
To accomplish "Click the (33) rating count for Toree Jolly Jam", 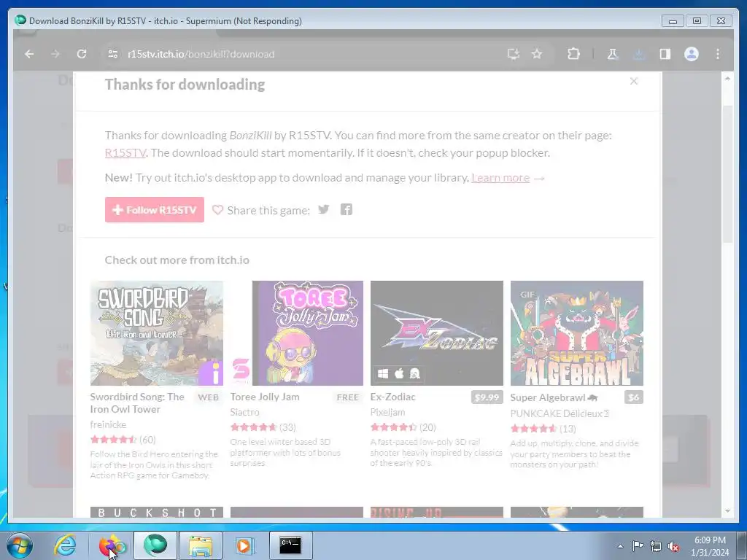I will tap(287, 427).
